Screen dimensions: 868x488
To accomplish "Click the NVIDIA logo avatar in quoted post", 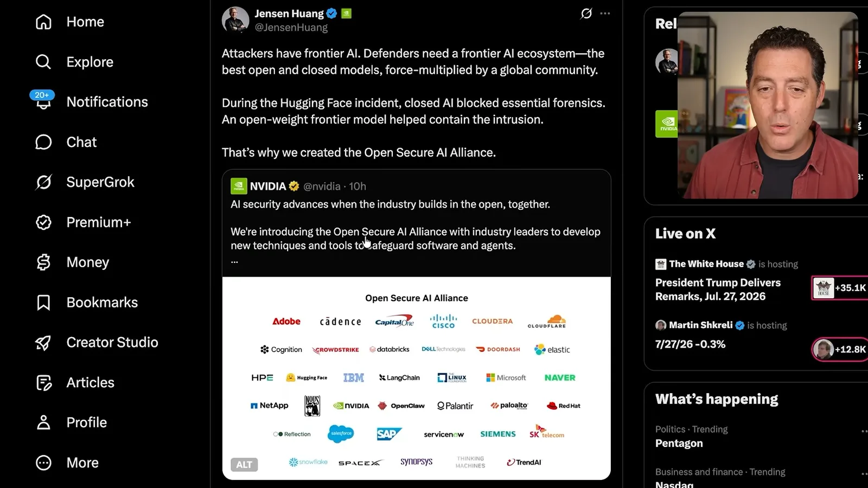I will pos(239,186).
